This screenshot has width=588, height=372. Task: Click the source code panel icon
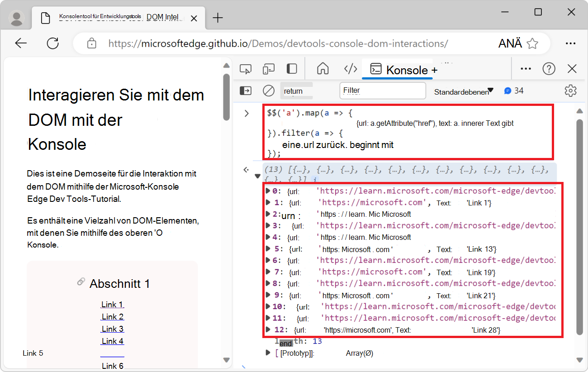click(350, 68)
